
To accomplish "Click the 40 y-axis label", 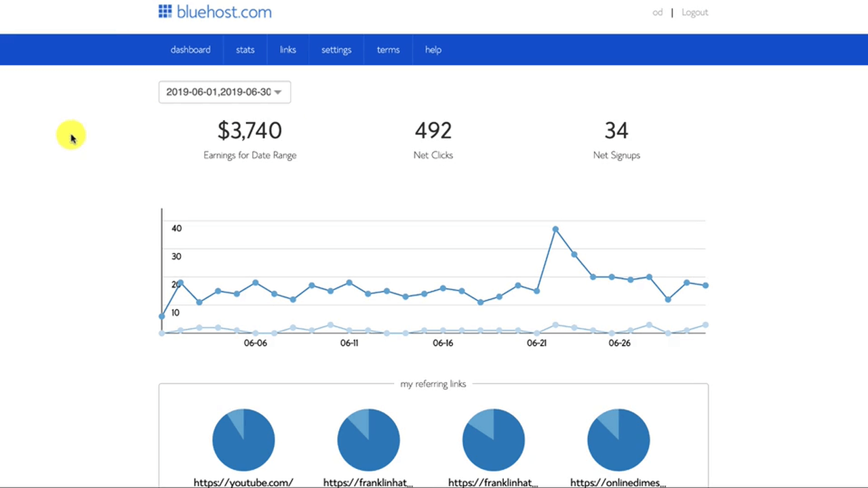I will 176,228.
